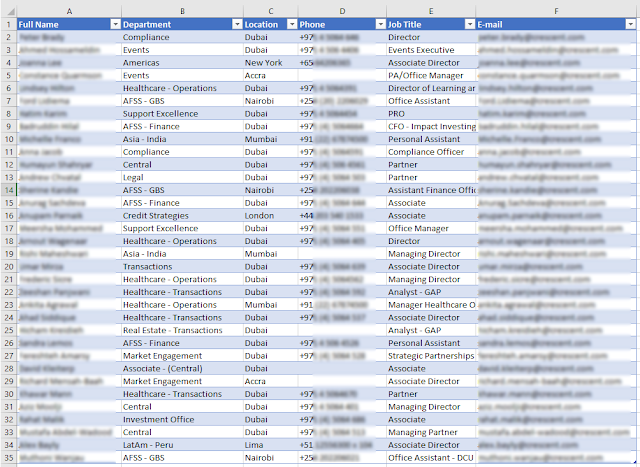Select Nairobi location in row 7
Viewport: 640px width, 467px height.
(x=271, y=101)
